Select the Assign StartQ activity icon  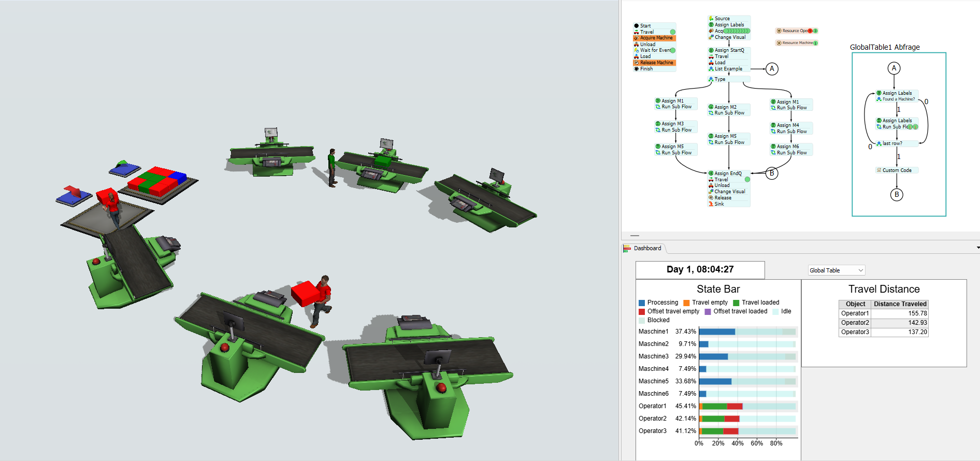coord(711,50)
